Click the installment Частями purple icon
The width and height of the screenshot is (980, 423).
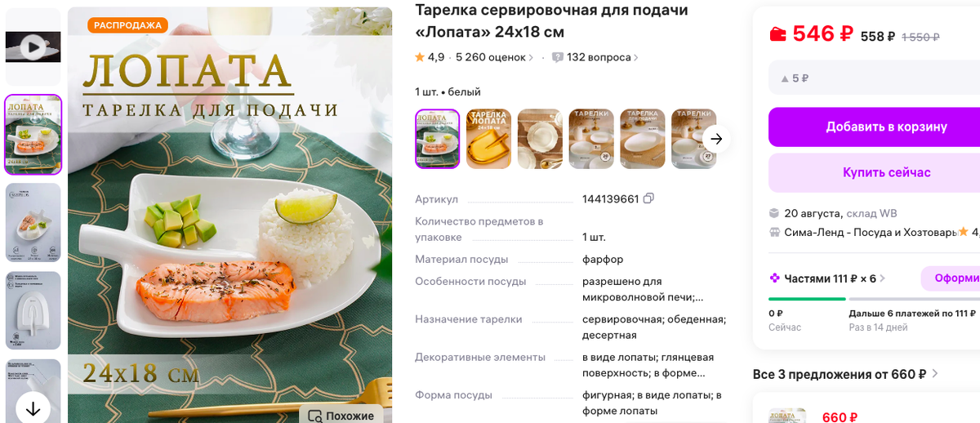(774, 278)
